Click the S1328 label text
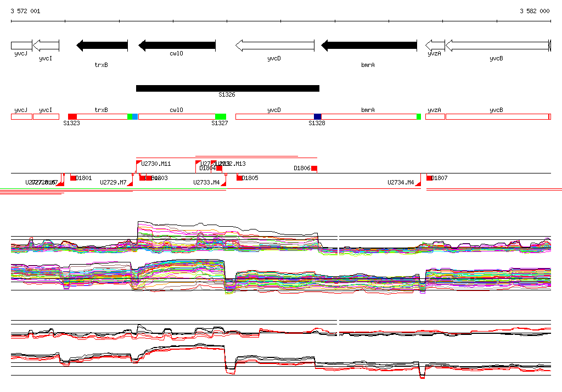 pyautogui.click(x=317, y=124)
